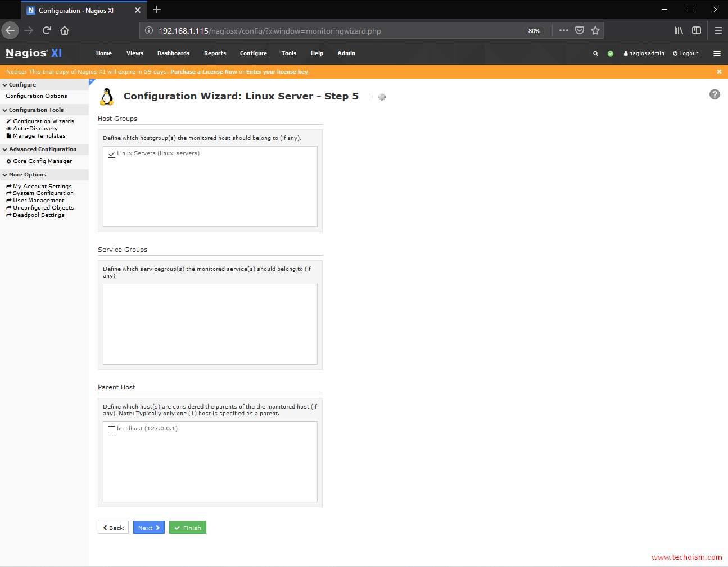
Task: Open Core Config Manager link
Action: (x=39, y=161)
